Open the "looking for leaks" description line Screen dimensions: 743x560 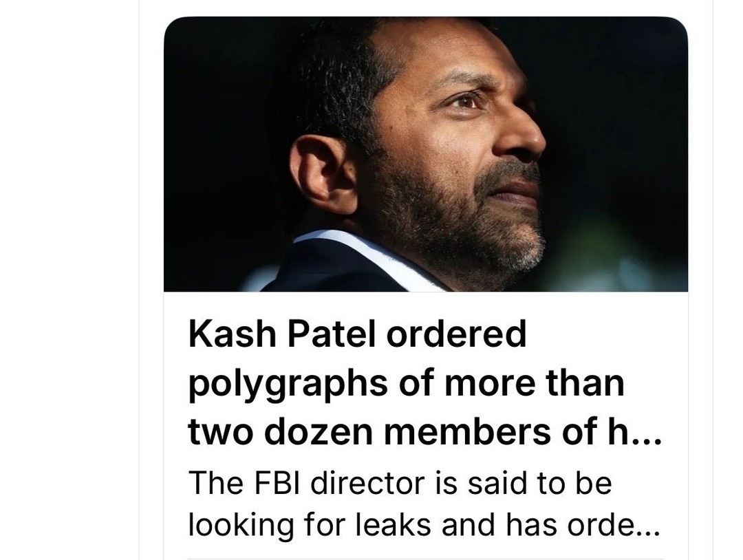(424, 525)
